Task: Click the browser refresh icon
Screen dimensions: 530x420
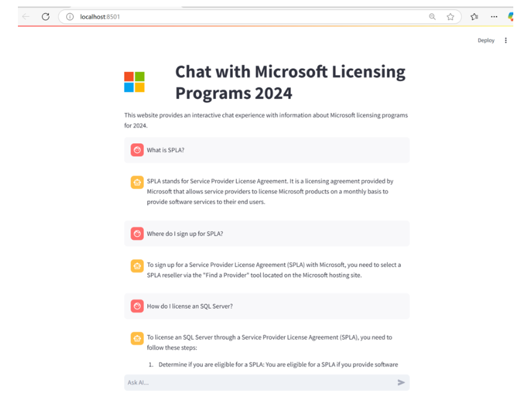Action: [x=45, y=17]
